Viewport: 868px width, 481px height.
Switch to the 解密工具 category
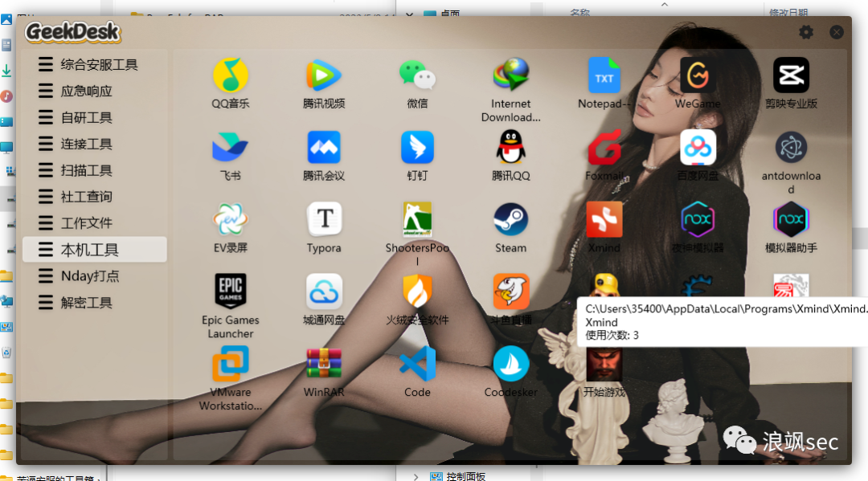(86, 303)
